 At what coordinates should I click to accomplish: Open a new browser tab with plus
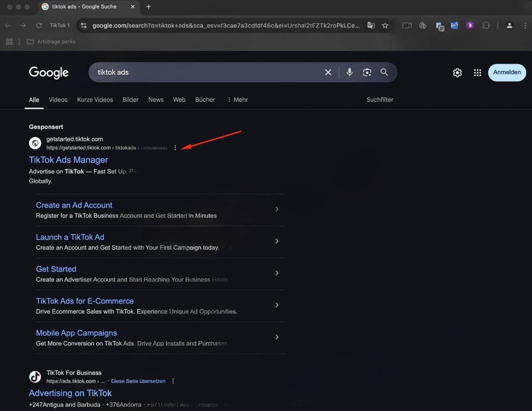(x=148, y=7)
